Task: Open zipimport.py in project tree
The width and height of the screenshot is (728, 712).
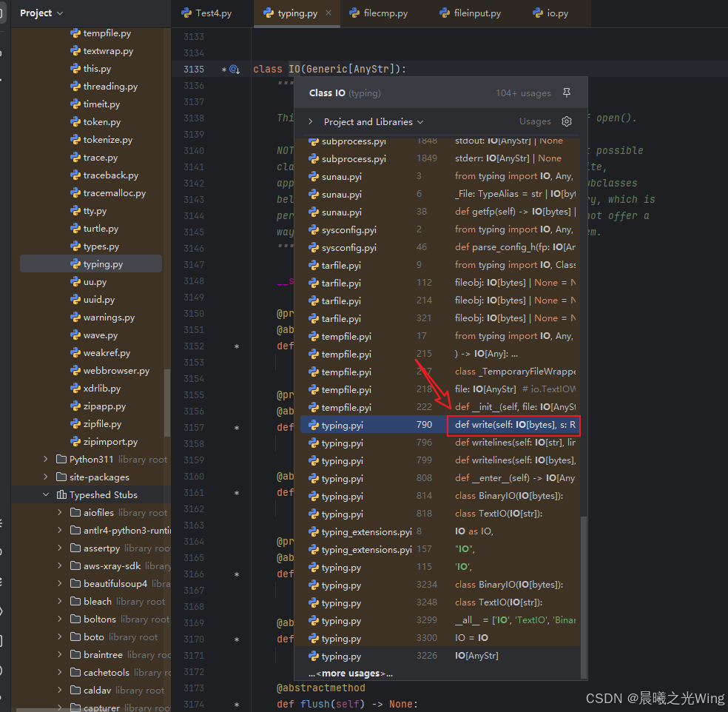Action: coord(104,442)
